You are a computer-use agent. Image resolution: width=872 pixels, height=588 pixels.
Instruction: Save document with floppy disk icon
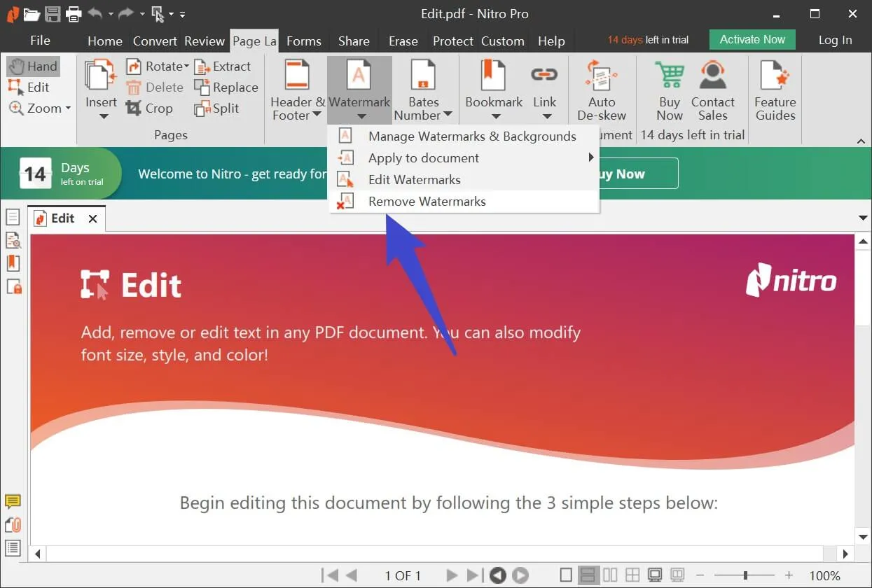(53, 13)
